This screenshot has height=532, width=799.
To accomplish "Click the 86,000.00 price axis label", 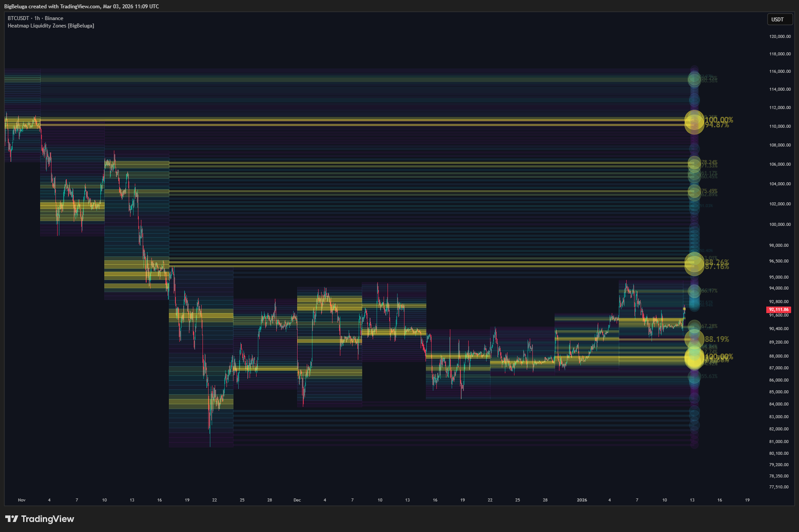I will 779,380.
